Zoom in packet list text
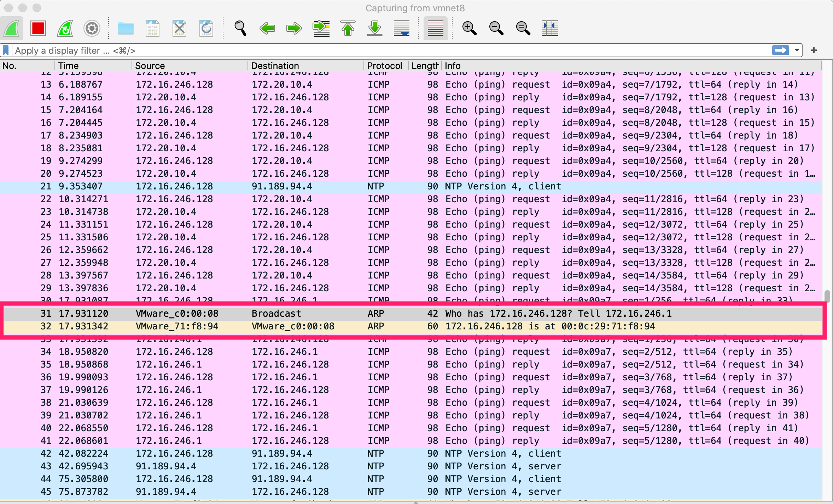Viewport: 833px width, 504px height. pos(469,28)
